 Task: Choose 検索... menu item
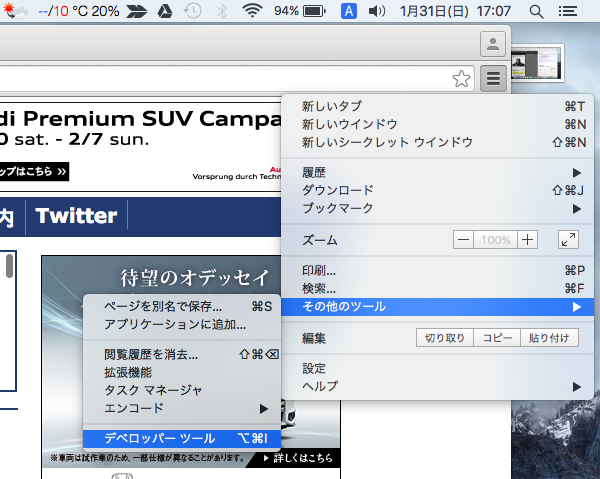click(437, 288)
